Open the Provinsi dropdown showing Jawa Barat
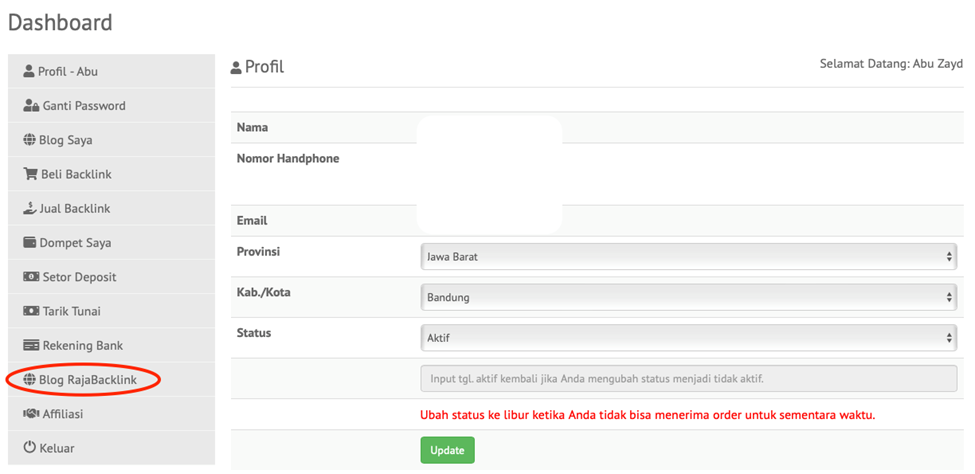 (x=689, y=257)
